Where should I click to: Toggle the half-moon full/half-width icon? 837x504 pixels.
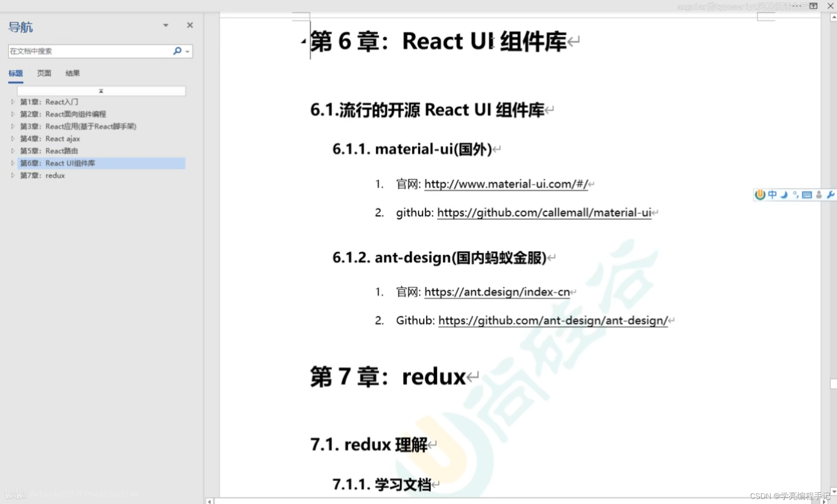784,194
